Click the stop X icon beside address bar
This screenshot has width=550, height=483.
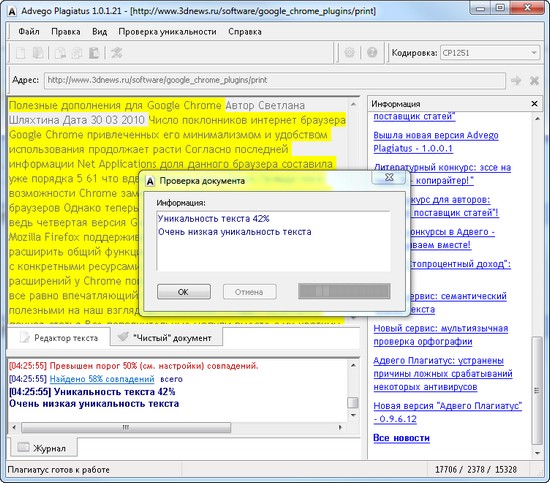click(534, 81)
